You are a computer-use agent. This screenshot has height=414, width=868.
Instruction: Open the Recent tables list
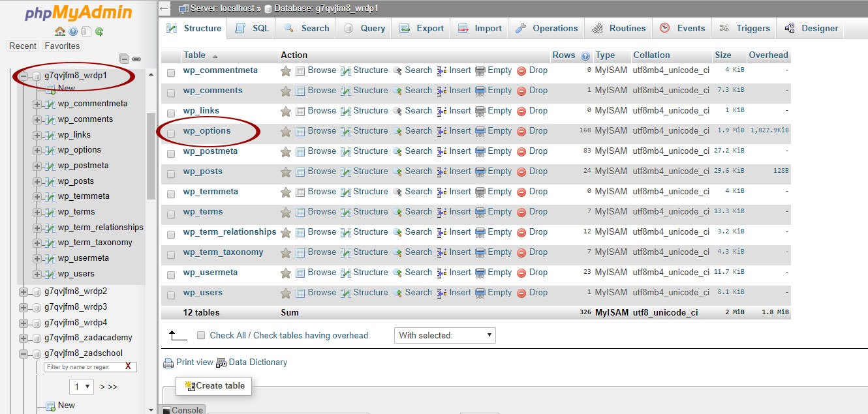tap(23, 46)
